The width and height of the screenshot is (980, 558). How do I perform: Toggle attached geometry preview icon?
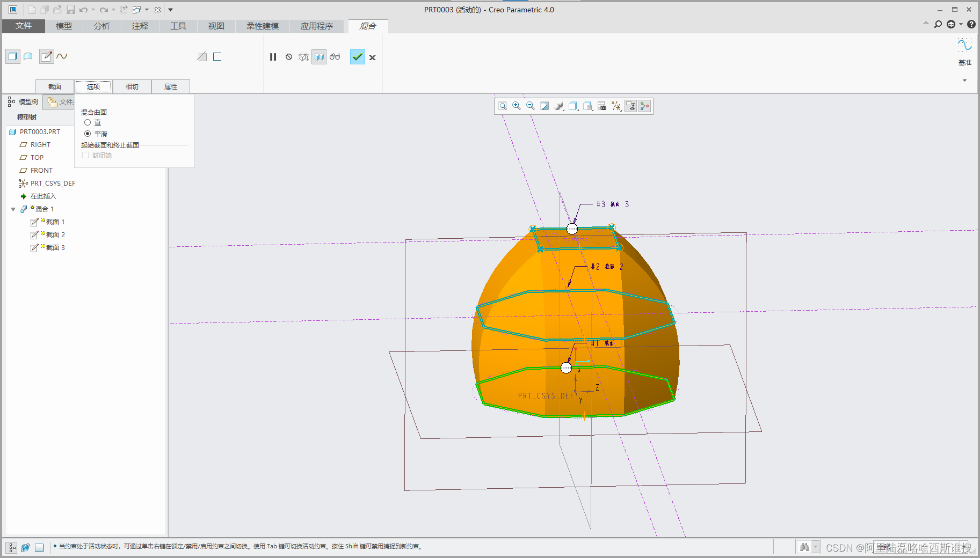click(x=320, y=57)
